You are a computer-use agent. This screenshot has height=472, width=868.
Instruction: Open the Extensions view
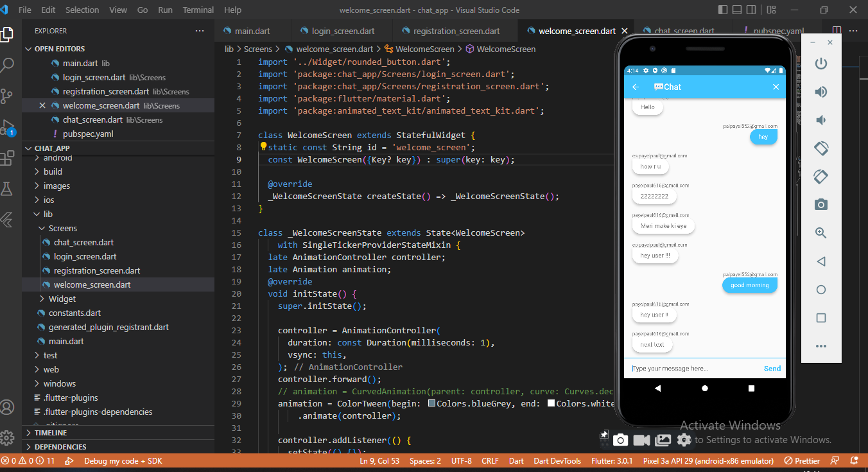click(7, 158)
